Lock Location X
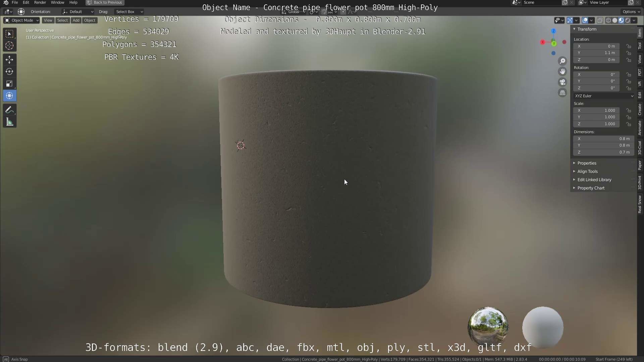Image resolution: width=644 pixels, height=362 pixels. [x=629, y=46]
